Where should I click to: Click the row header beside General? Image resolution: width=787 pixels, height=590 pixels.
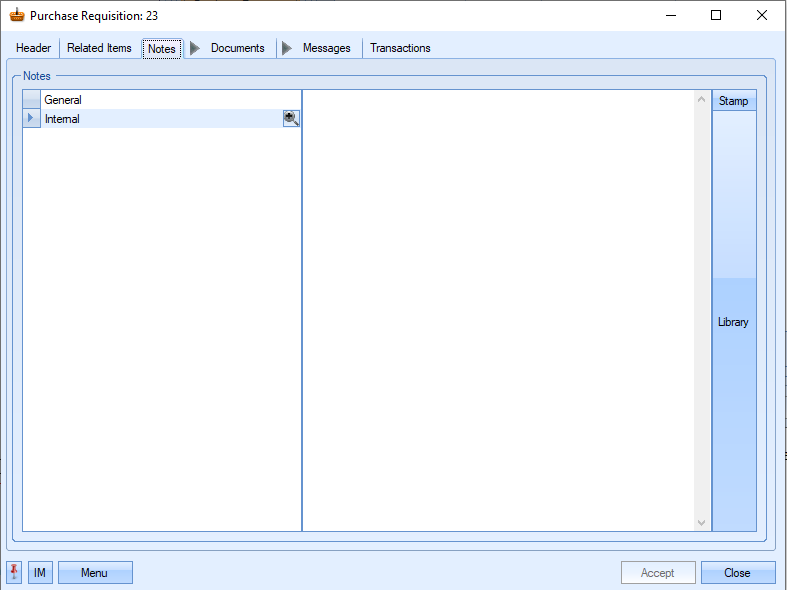[31, 100]
